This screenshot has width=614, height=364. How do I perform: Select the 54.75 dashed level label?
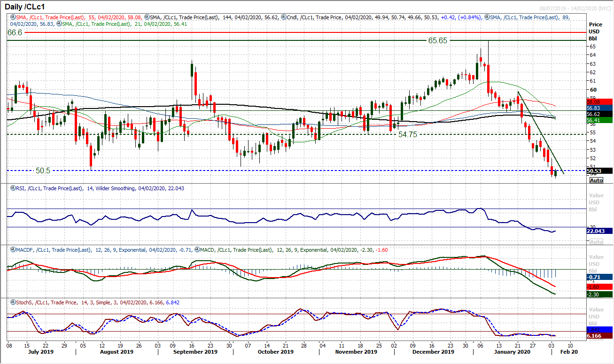click(408, 134)
